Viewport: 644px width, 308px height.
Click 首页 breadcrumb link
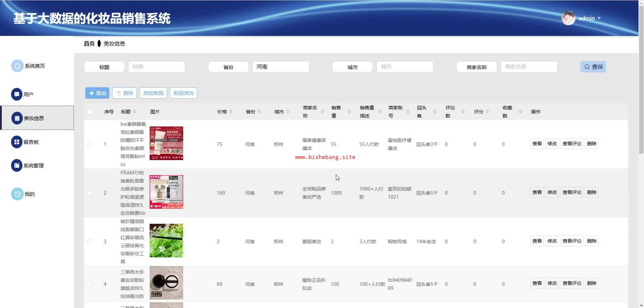coord(89,44)
